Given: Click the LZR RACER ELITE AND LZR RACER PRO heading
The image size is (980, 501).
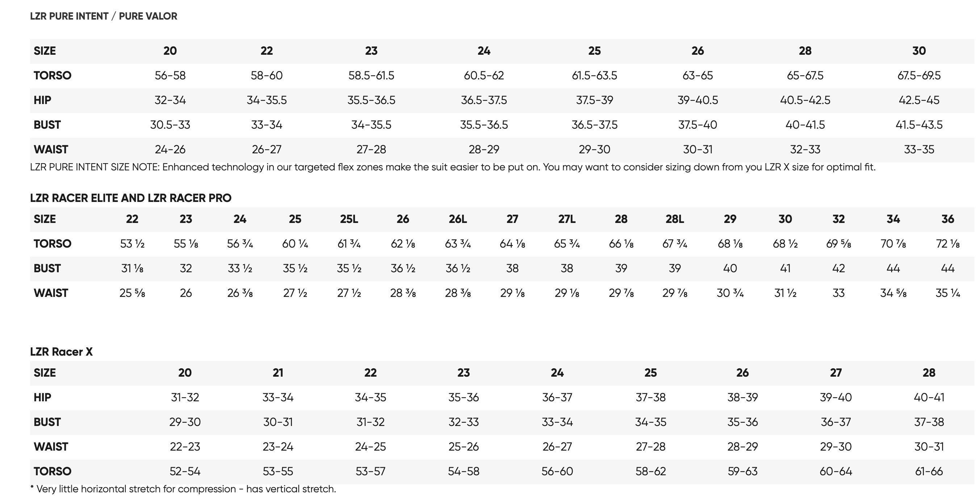Looking at the screenshot, I should point(130,198).
